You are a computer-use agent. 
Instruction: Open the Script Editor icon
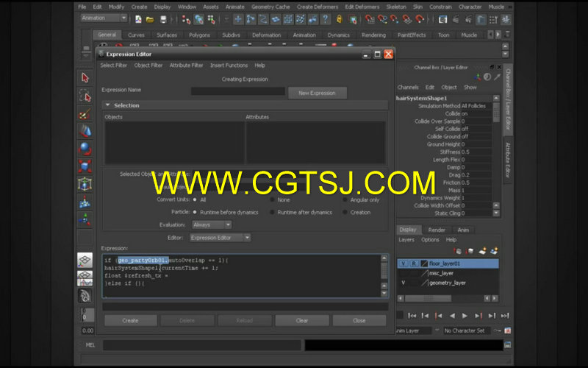tap(508, 344)
